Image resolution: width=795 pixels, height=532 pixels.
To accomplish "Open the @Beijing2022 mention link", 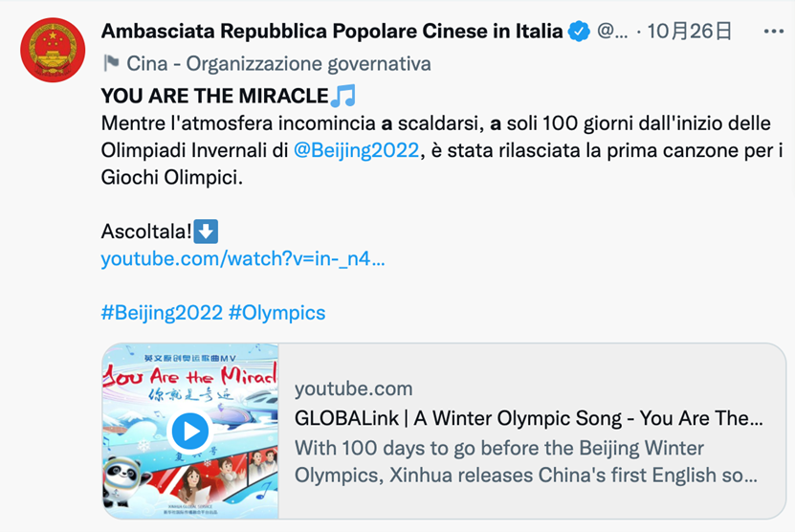I will click(356, 150).
